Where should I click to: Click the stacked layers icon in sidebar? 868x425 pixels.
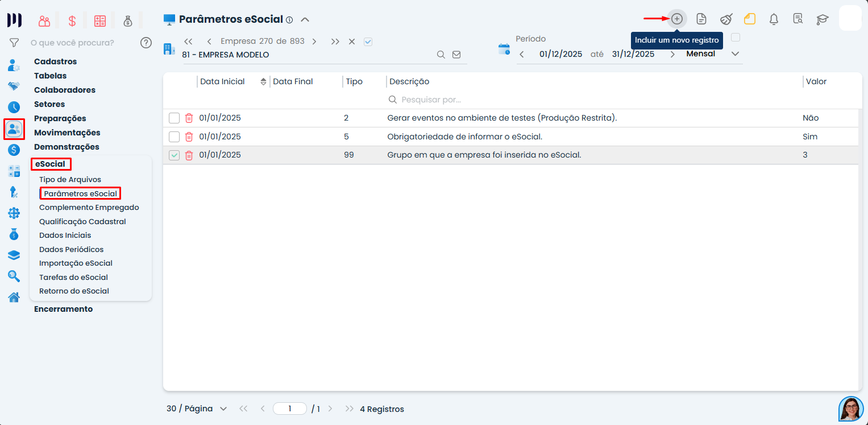(x=14, y=255)
